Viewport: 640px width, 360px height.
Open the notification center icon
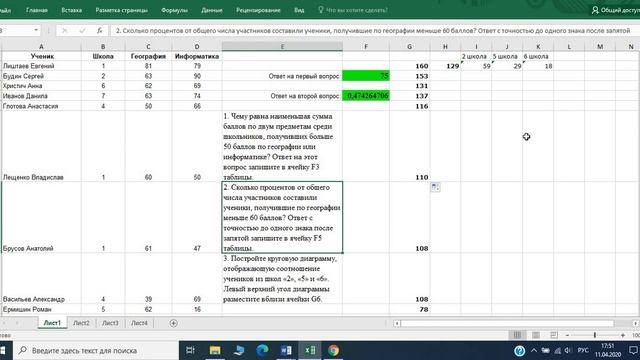coord(633,351)
